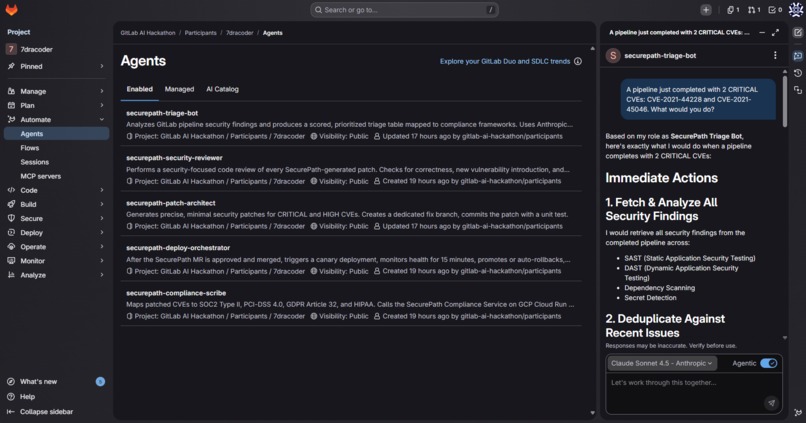The height and width of the screenshot is (423, 806).
Task: Open the securepath-patch-architect agent
Action: point(171,203)
